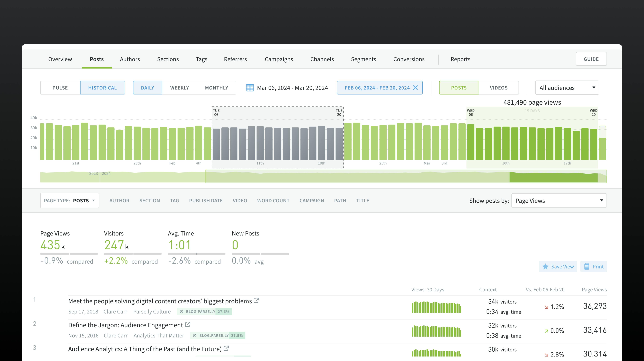Expand the Tag filter

click(x=174, y=200)
